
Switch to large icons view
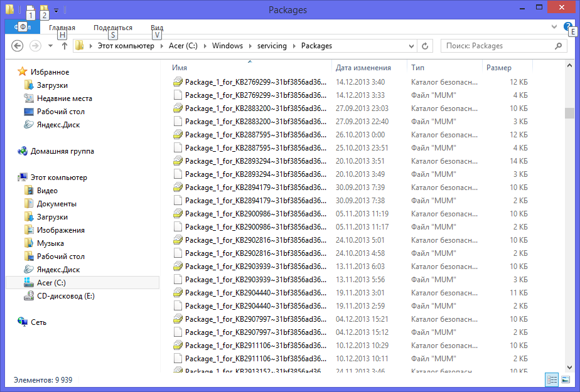[x=565, y=379]
